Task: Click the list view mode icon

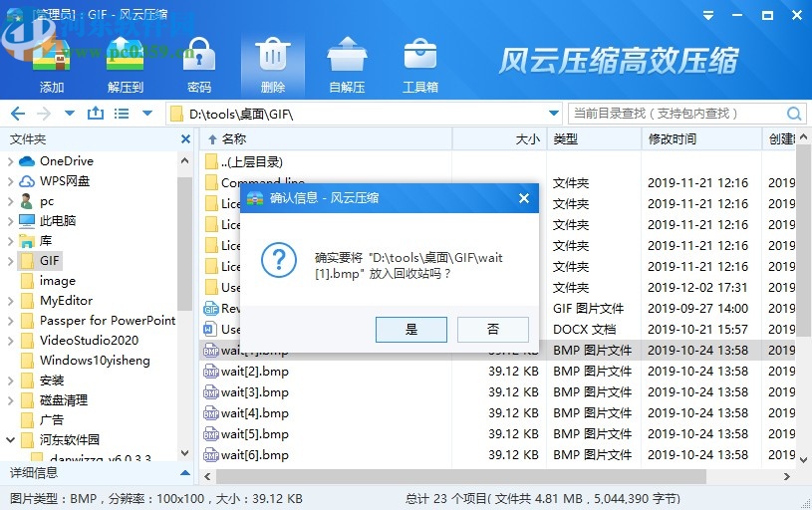Action: point(122,114)
